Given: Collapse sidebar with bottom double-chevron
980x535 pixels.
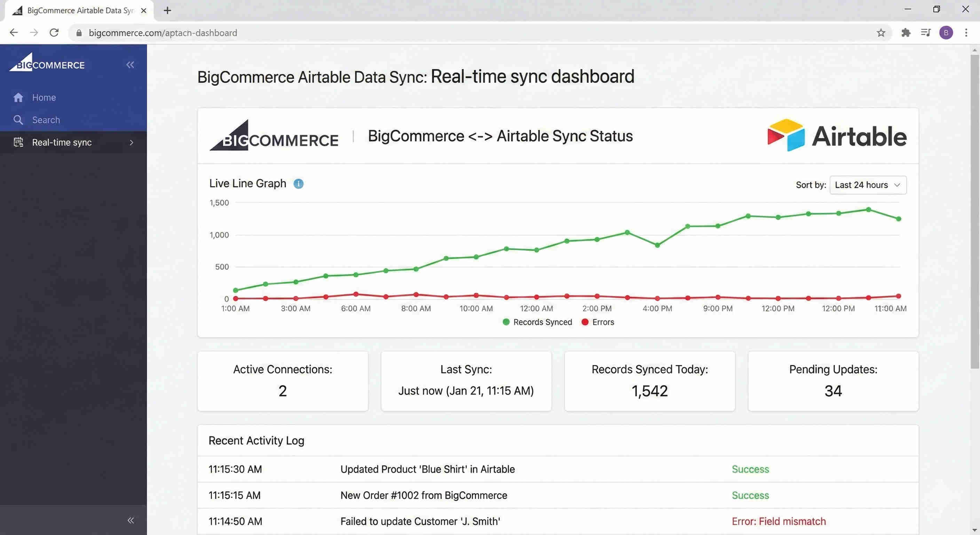Looking at the screenshot, I should coord(131,520).
